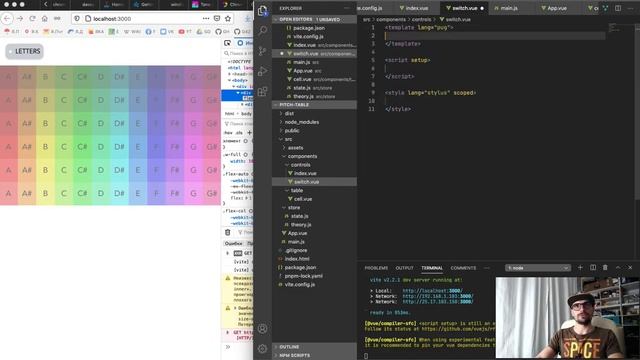This screenshot has height=360, width=640.
Task: Click the split editor icon
Action: 618,8
